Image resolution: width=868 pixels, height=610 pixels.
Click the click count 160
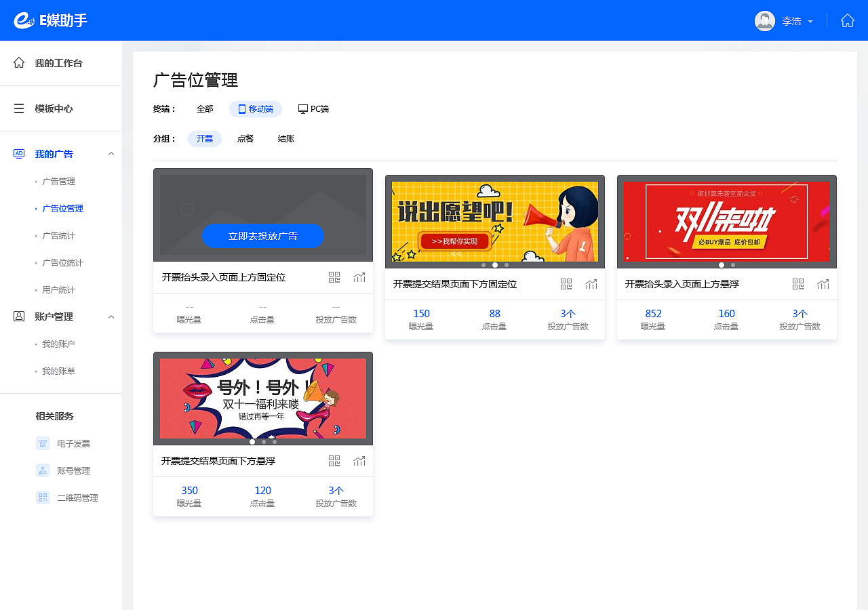tap(727, 314)
